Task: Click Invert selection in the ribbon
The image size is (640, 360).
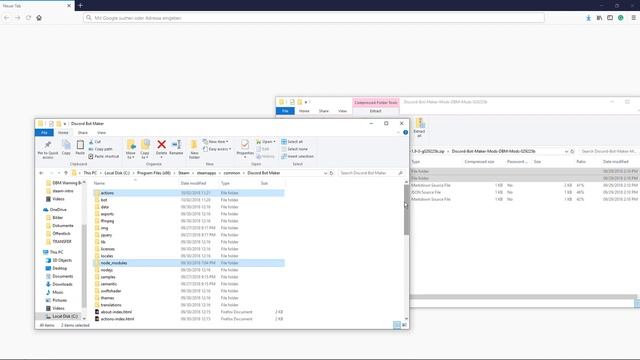Action: (x=297, y=156)
